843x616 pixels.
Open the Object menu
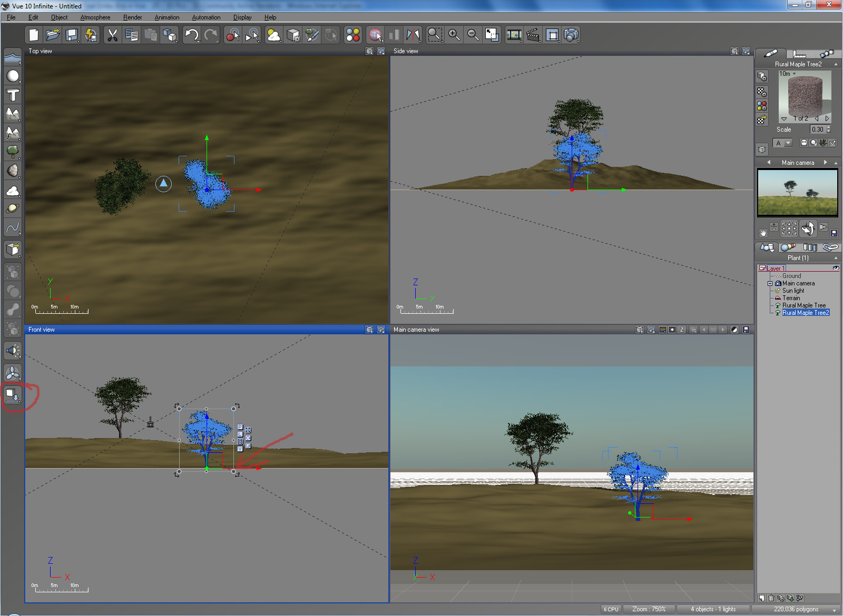[x=59, y=17]
